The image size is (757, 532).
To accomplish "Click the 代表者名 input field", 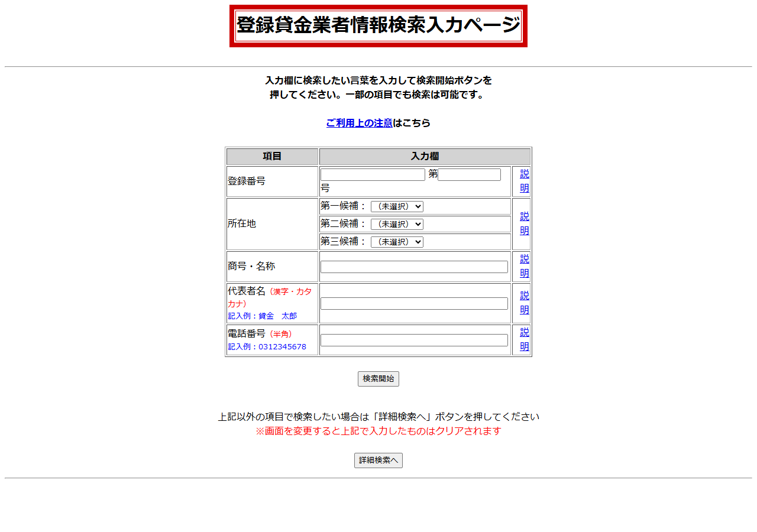I will tap(414, 304).
